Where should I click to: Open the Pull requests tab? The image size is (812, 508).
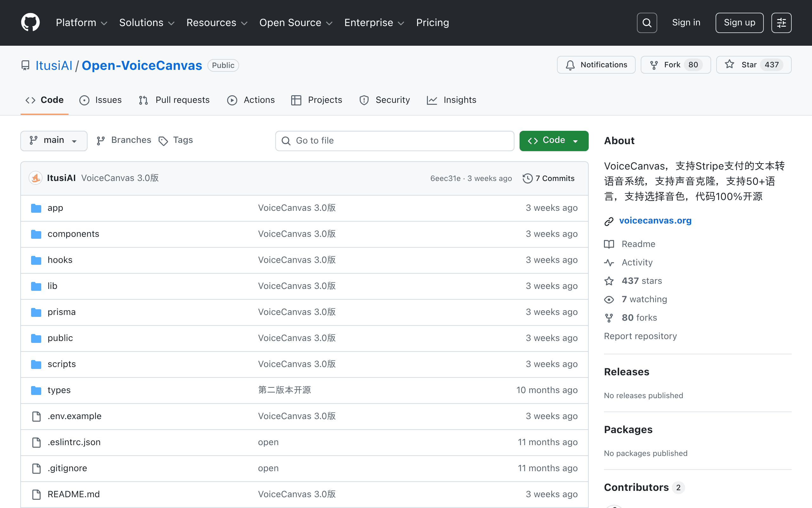[174, 100]
